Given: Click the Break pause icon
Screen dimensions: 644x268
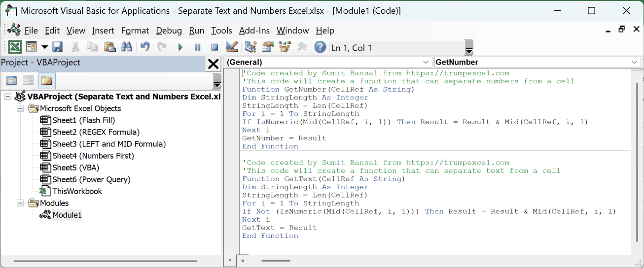Looking at the screenshot, I should 198,47.
